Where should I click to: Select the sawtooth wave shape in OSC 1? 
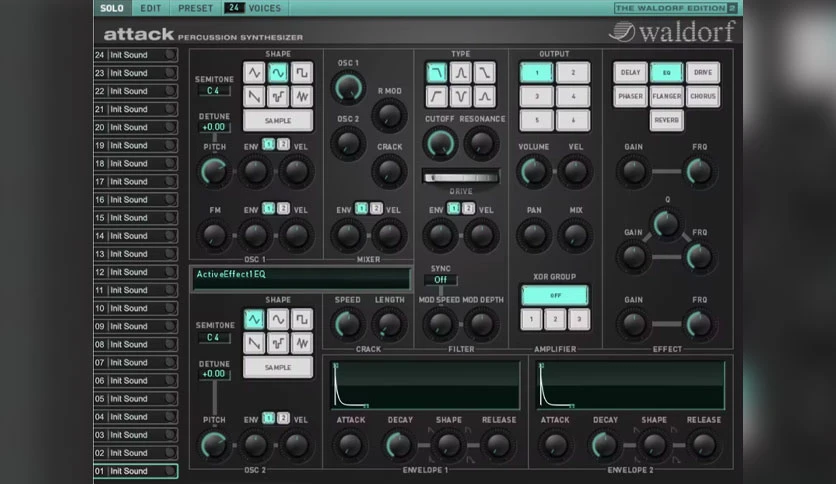254,96
